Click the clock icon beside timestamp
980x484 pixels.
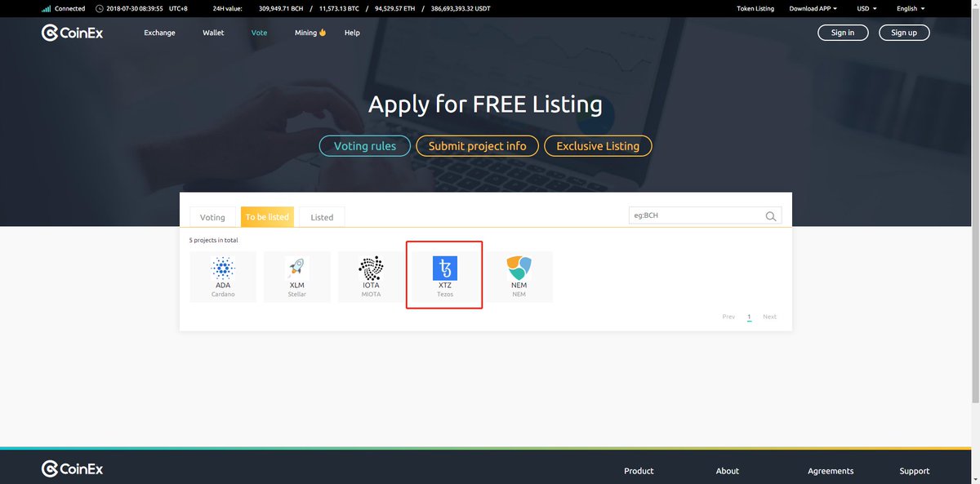100,8
